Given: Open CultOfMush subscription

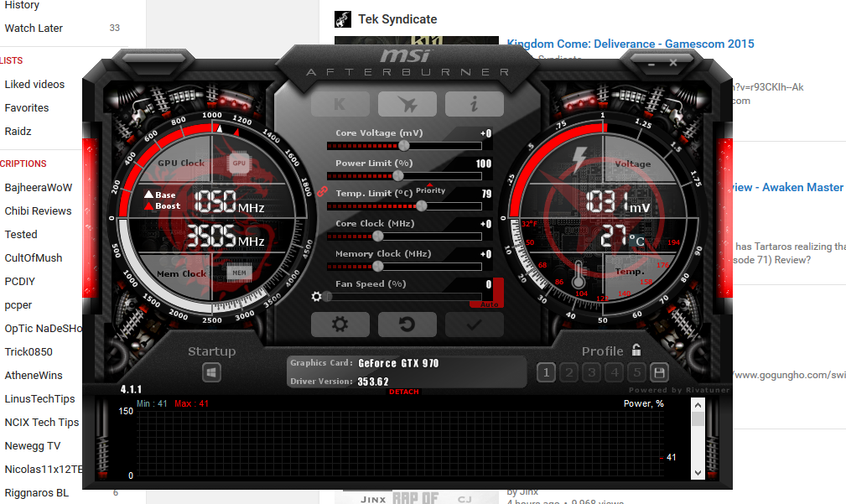Looking at the screenshot, I should click(x=34, y=258).
